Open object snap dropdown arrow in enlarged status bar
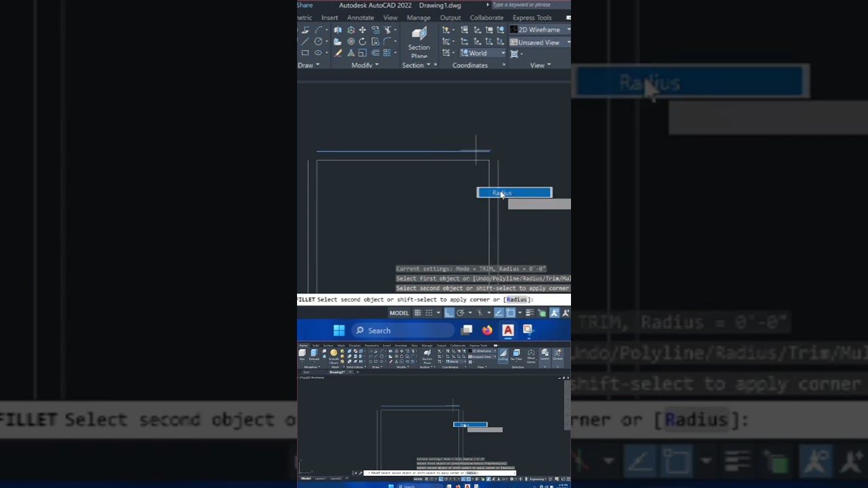The height and width of the screenshot is (488, 868). (x=520, y=313)
